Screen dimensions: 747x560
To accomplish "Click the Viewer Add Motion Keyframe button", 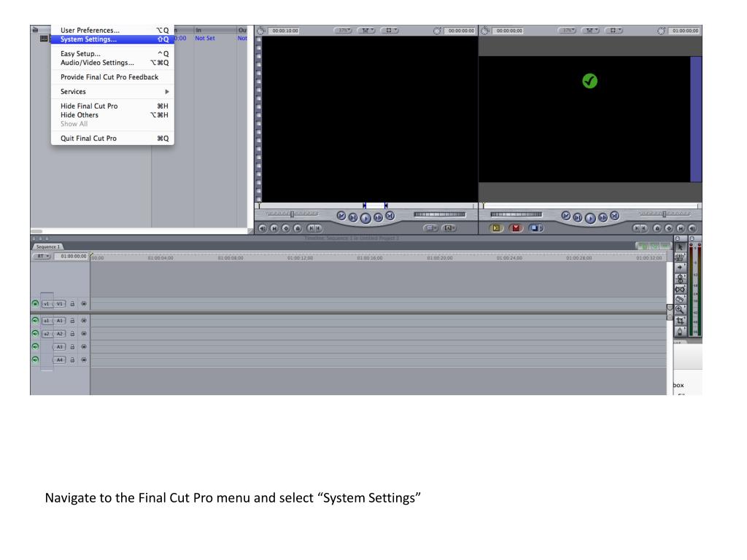I will (286, 228).
